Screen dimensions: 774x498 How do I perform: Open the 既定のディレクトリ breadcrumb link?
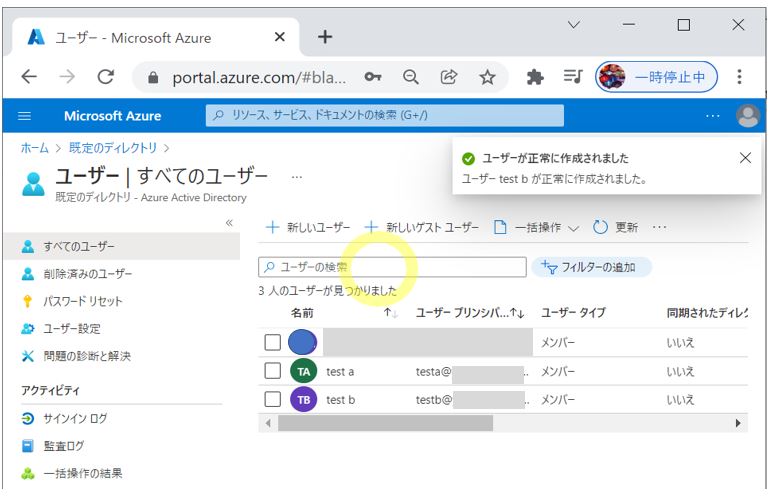coord(113,148)
